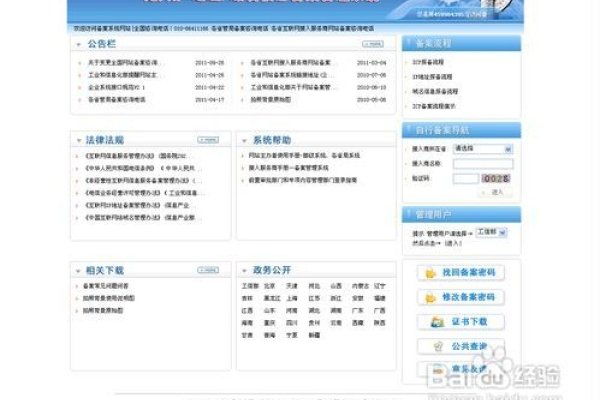Viewport: 600px width, 400px height.
Task: Open the notice dated 2011-04-22
Action: click(x=117, y=88)
